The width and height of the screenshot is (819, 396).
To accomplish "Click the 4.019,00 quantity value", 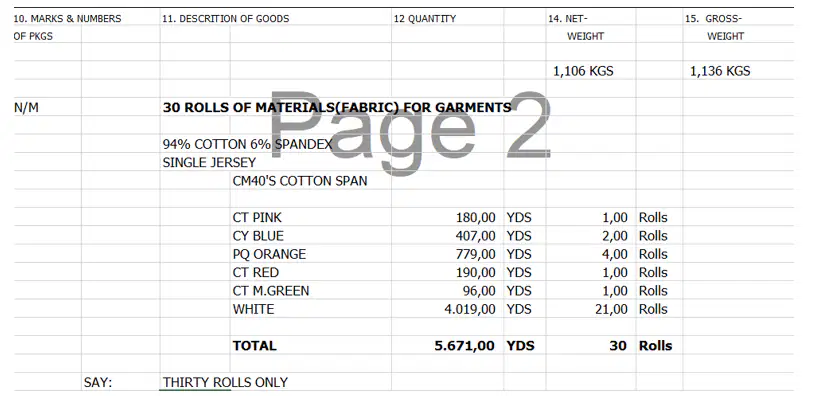I will pos(470,309).
